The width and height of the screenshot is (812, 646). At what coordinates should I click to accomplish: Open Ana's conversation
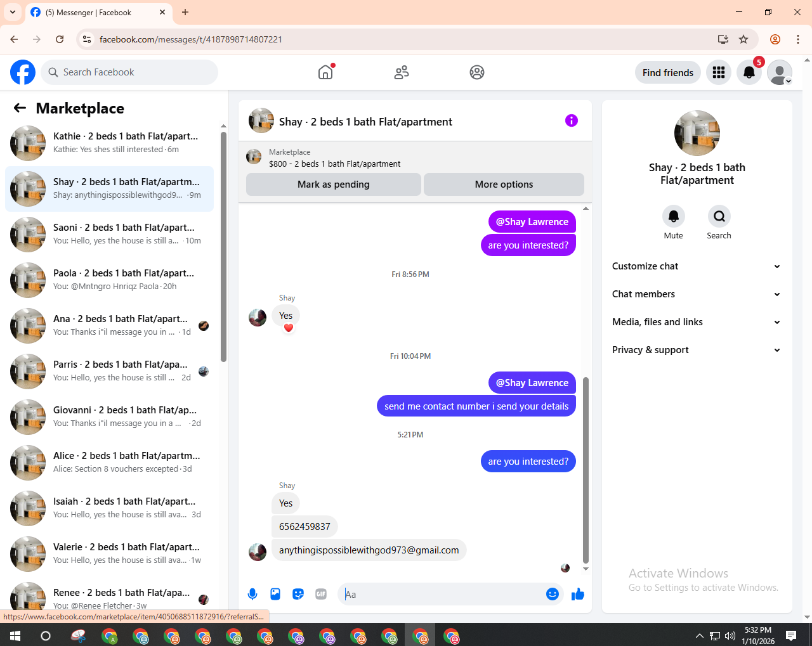coord(109,326)
